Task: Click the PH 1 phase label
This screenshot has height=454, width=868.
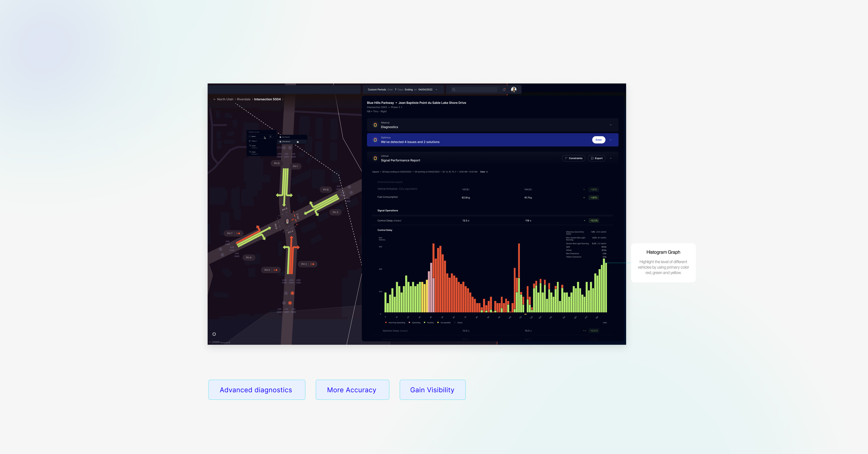Action: tap(295, 166)
